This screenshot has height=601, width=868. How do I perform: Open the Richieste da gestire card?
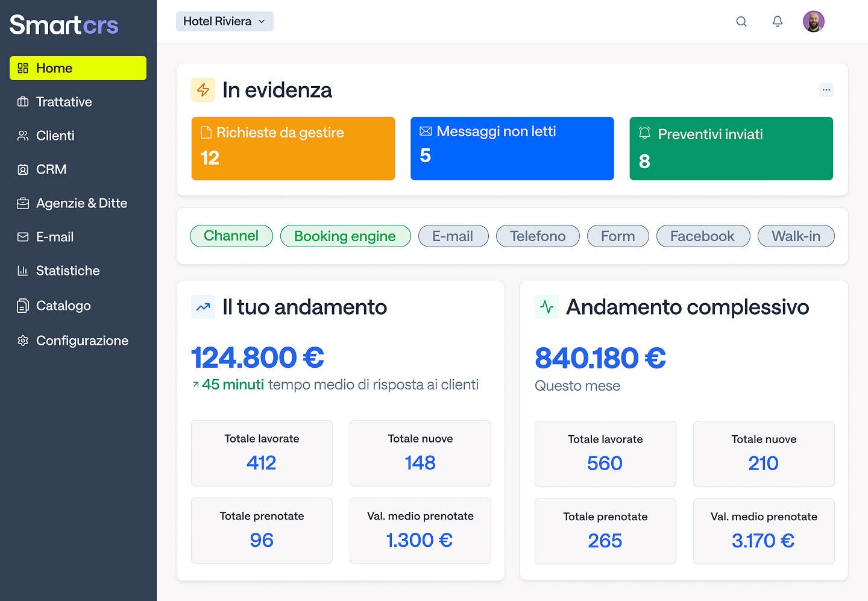[293, 148]
